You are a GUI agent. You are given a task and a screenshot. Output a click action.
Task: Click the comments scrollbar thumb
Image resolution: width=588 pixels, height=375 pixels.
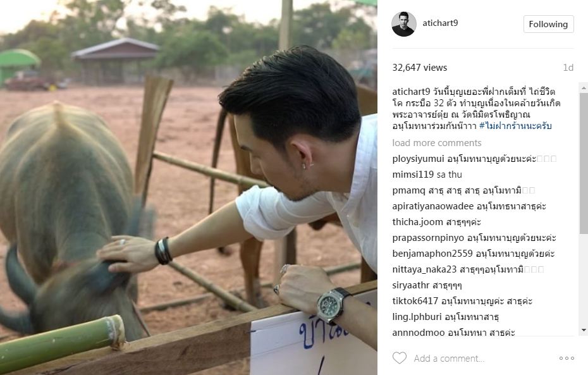coord(584,164)
